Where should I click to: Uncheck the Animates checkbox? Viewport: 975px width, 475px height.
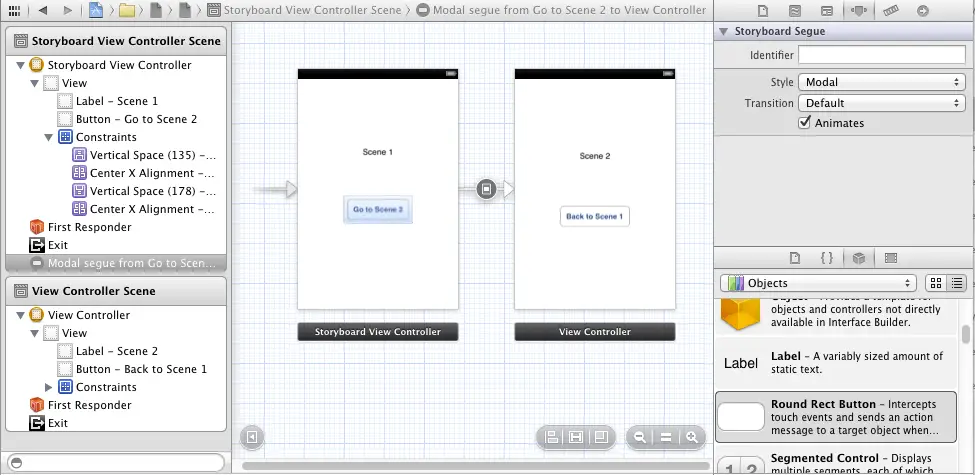pyautogui.click(x=805, y=123)
